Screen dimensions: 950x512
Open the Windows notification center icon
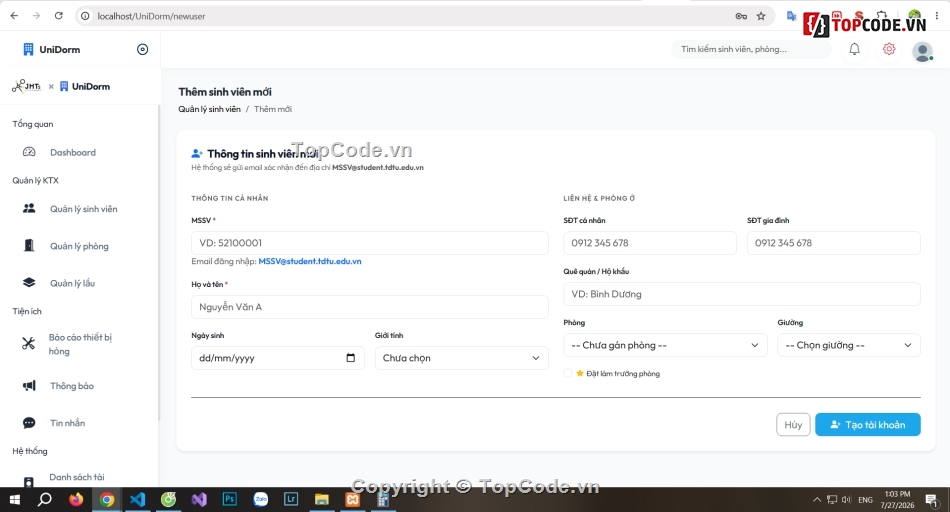pyautogui.click(x=932, y=500)
